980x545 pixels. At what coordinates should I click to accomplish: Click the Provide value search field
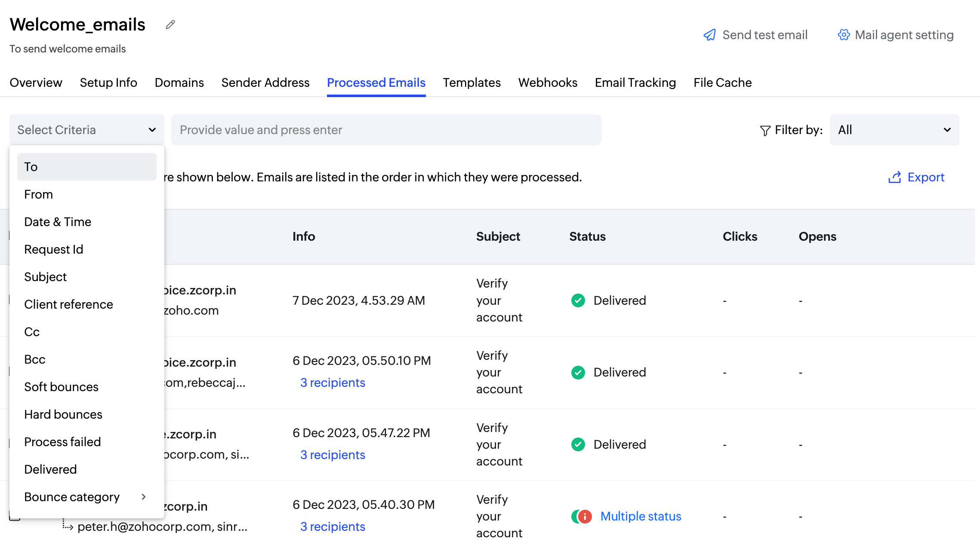coord(386,130)
